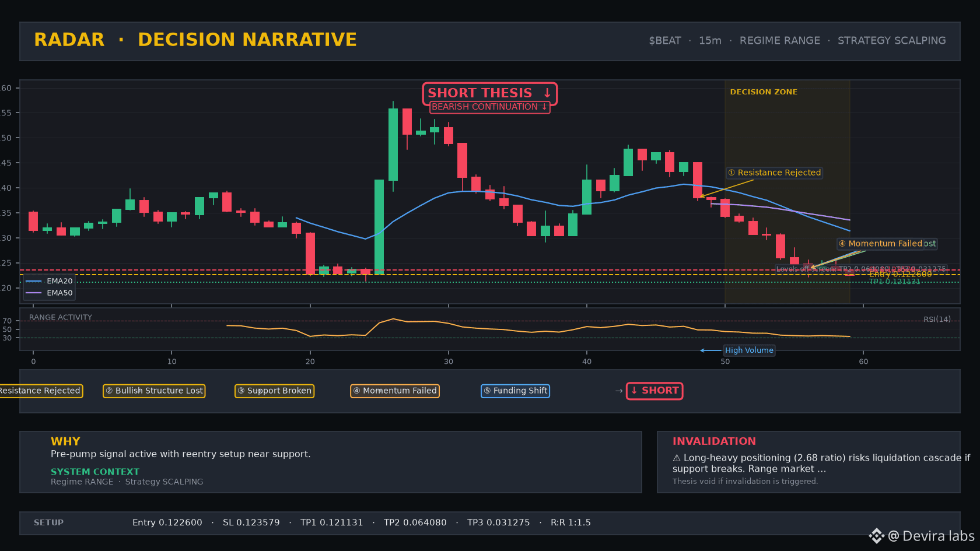
Task: Click the Long-heavy positioning risk text
Action: pyautogui.click(x=821, y=464)
